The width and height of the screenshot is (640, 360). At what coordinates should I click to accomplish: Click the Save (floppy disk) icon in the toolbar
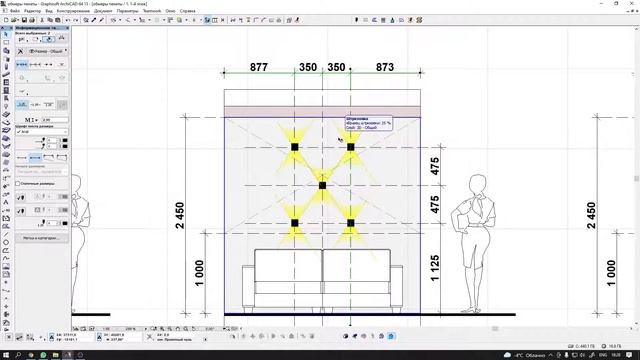pyautogui.click(x=24, y=20)
